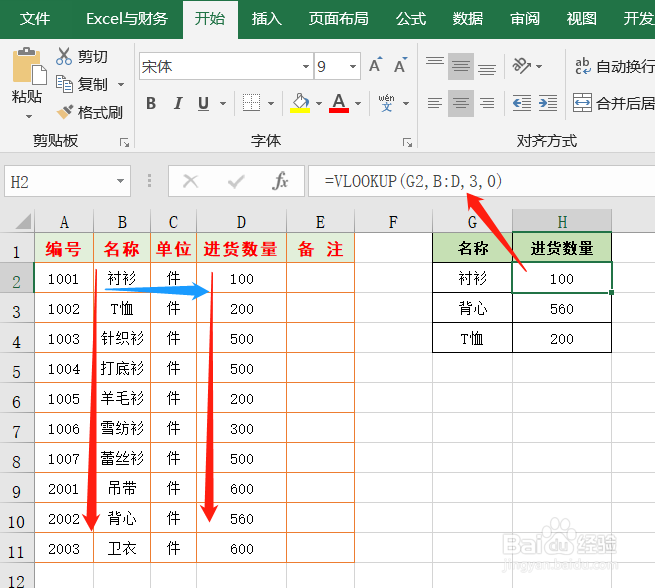Select cell B4 containing 针织衫
This screenshot has height=588, width=655.
click(122, 338)
